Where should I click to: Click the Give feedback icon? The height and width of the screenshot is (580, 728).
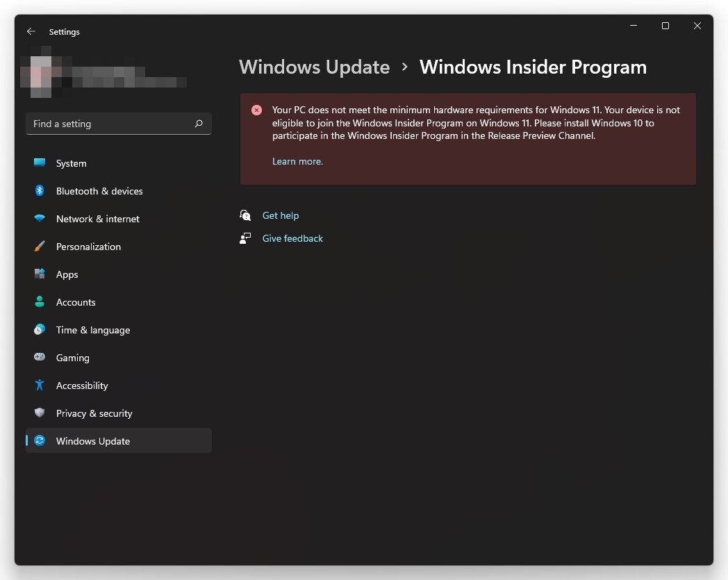pos(245,238)
